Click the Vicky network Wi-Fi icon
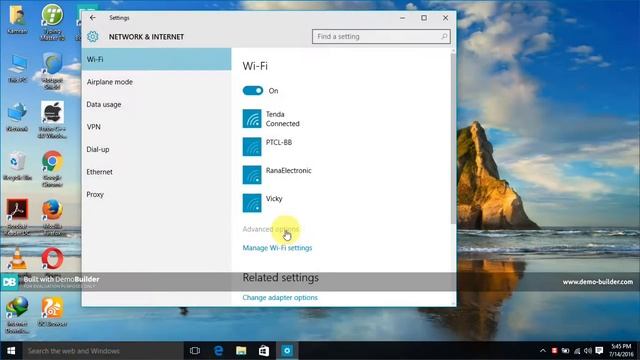This screenshot has width=640, height=360. click(x=252, y=203)
